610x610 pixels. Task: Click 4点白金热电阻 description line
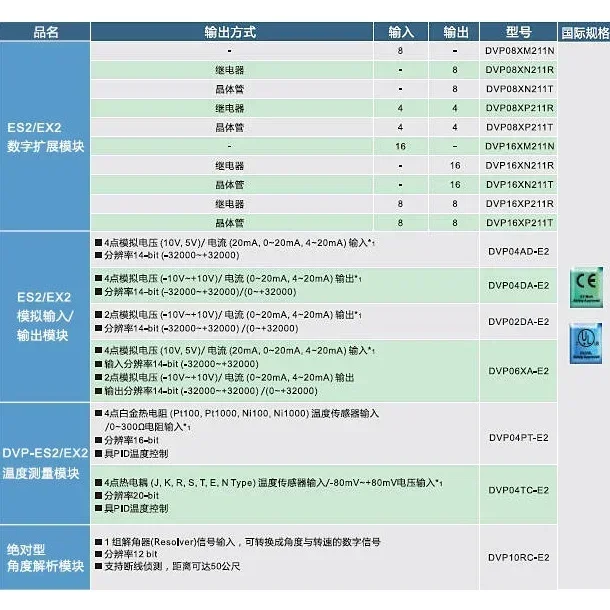pos(237,414)
